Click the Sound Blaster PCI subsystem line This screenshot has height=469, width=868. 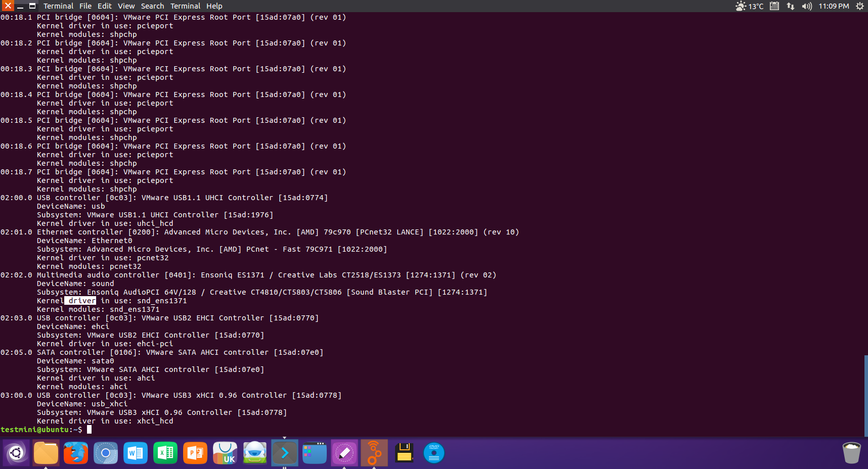[x=262, y=292]
